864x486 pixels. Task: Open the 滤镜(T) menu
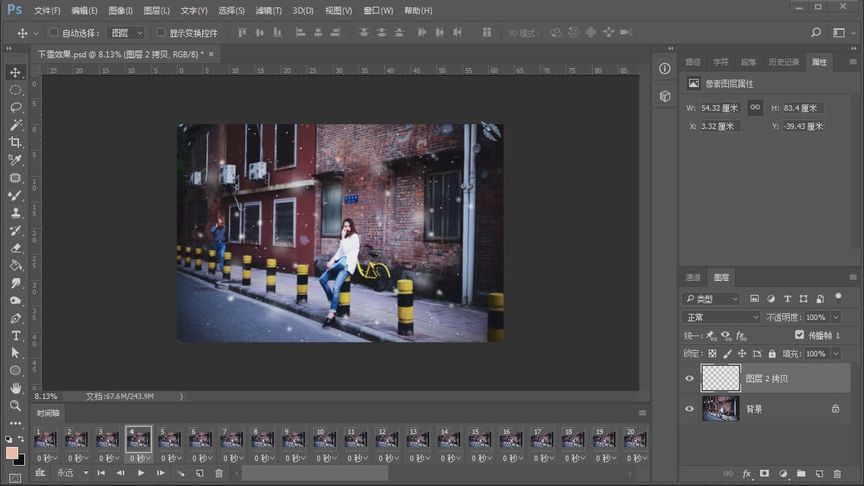coord(267,10)
